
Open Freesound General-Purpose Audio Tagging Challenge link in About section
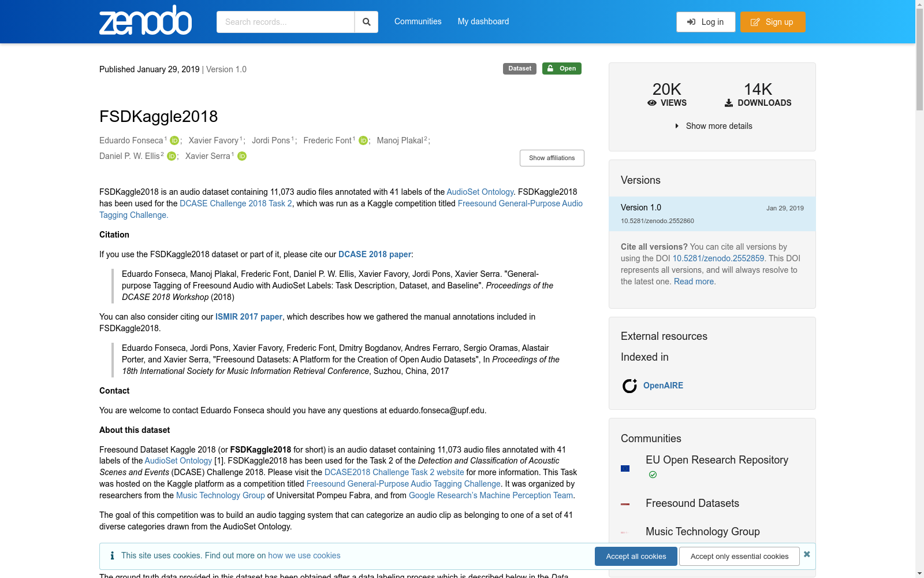tap(404, 484)
